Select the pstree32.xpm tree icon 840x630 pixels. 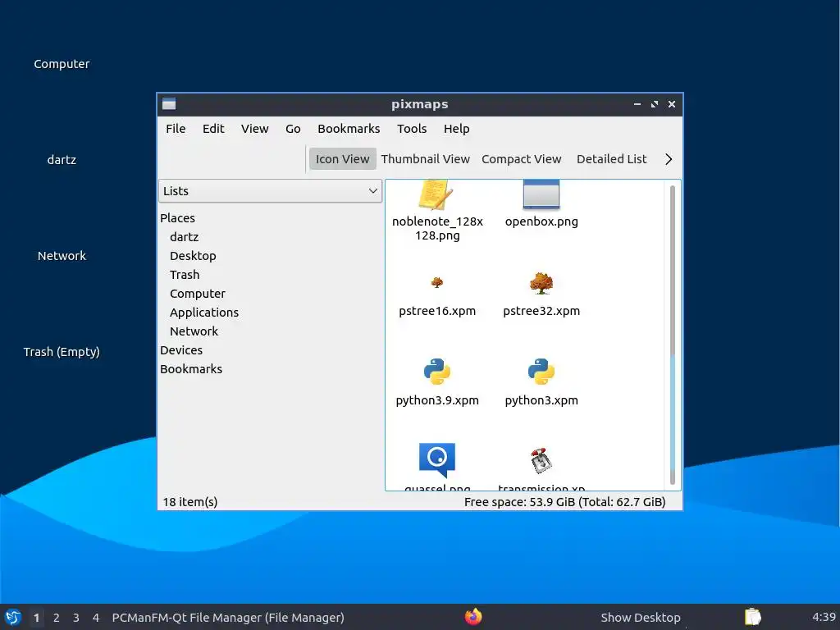[x=541, y=283]
